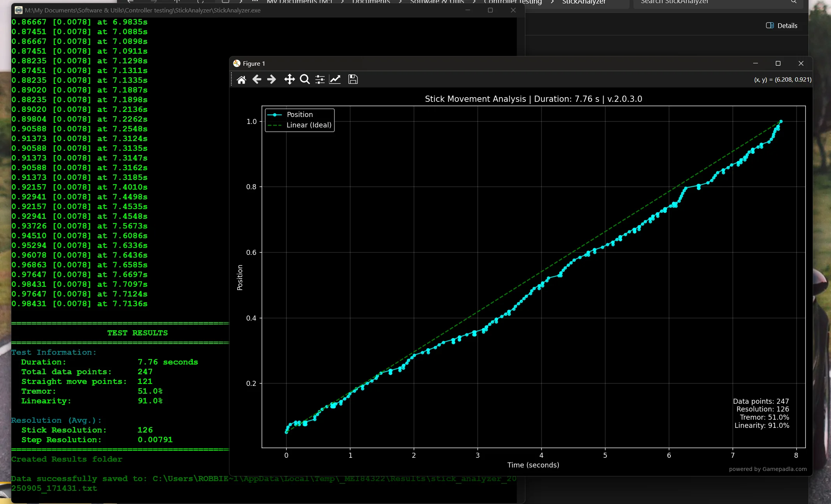Viewport: 831px width, 504px height.
Task: Click the Created Results folder line in console
Action: pyautogui.click(x=66, y=459)
